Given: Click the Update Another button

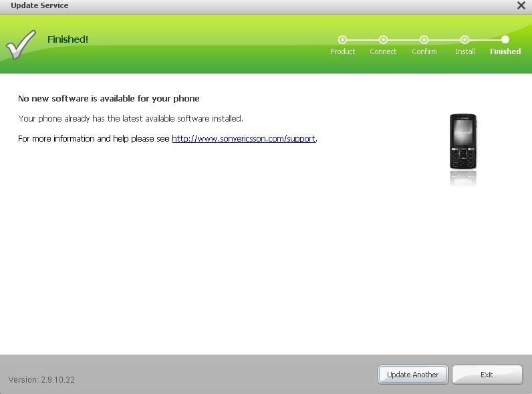Looking at the screenshot, I should (x=413, y=375).
